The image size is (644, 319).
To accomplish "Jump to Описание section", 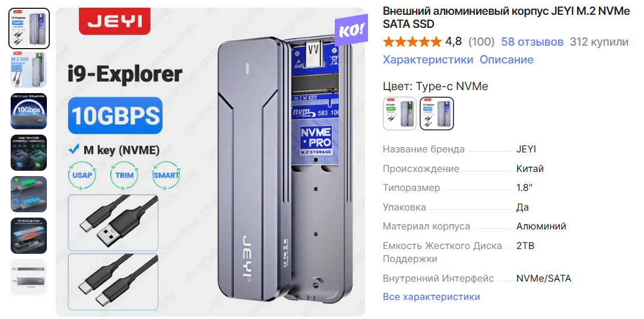I will coord(506,59).
